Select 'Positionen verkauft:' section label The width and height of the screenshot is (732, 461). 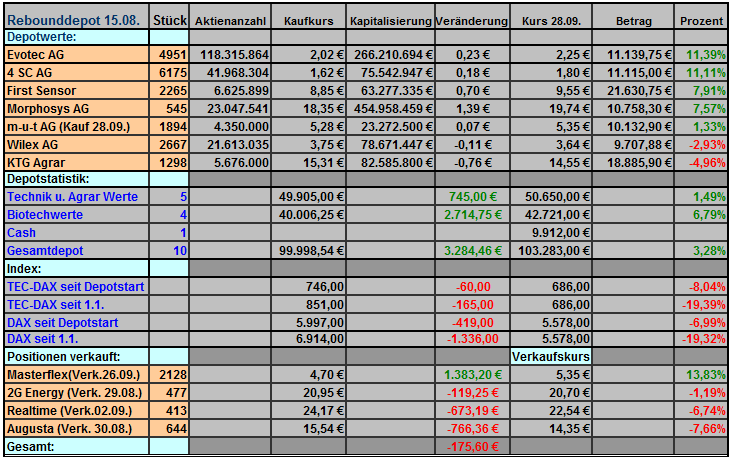coord(63,357)
